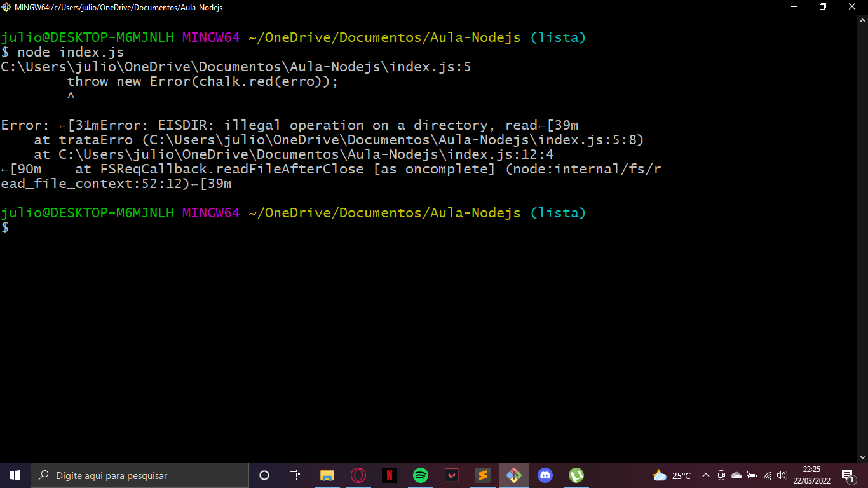Click the terminal vertical scrollbar
The height and width of the screenshot is (488, 868).
863,238
